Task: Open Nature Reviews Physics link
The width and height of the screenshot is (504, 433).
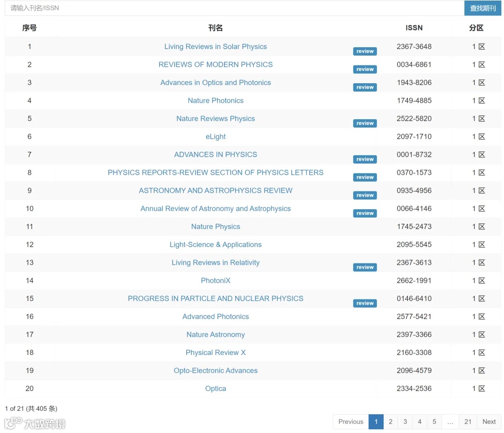Action: 215,119
